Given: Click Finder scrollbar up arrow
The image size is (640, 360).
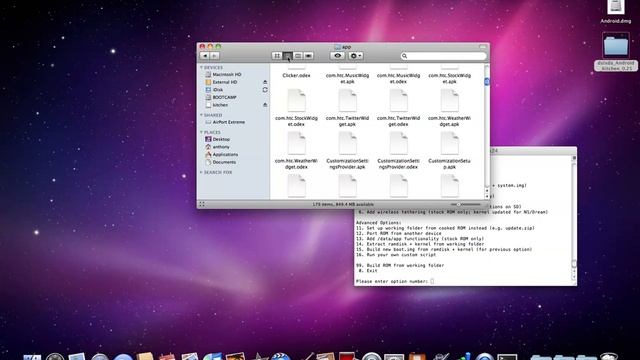Looking at the screenshot, I should [x=487, y=191].
